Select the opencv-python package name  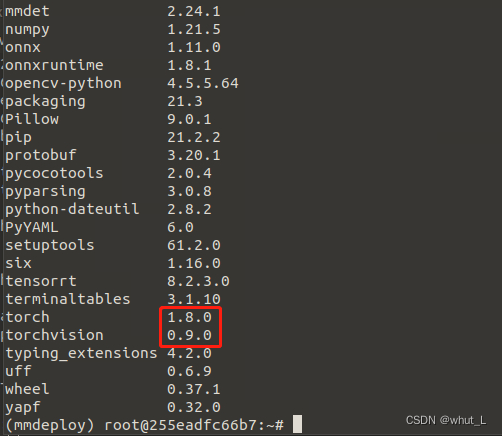[x=63, y=84]
